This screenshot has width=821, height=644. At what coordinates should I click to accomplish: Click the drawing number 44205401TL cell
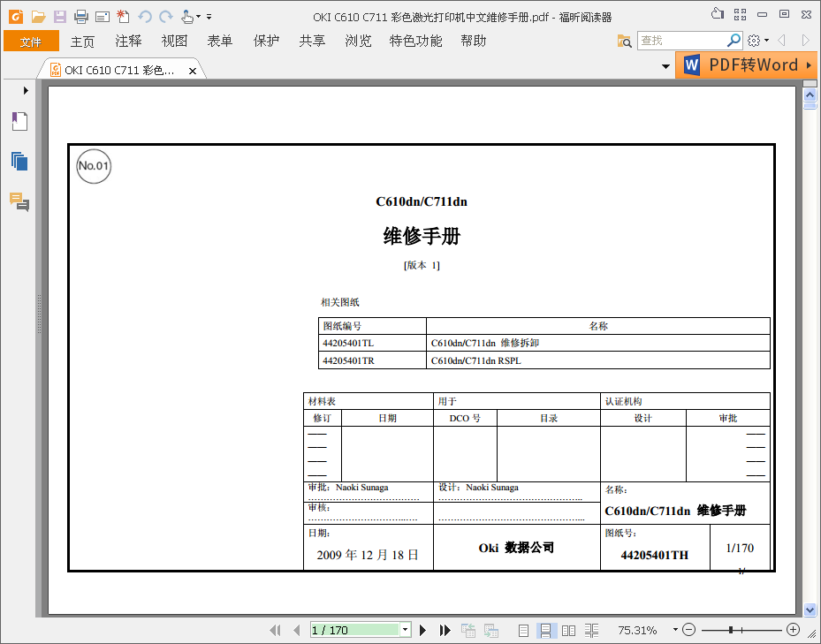point(372,343)
